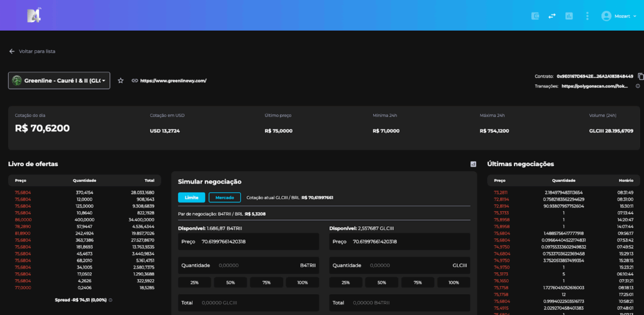This screenshot has height=315, width=644.
Task: Click the swap arrows exchange icon
Action: click(552, 16)
